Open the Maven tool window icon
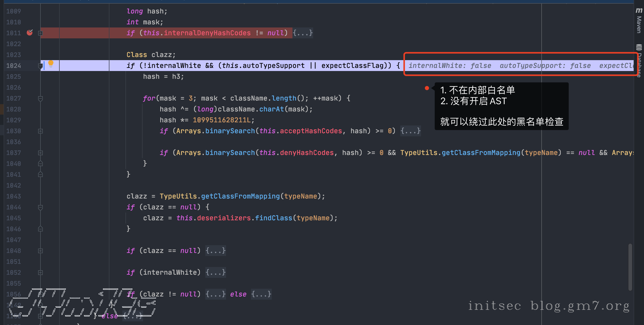 [639, 10]
